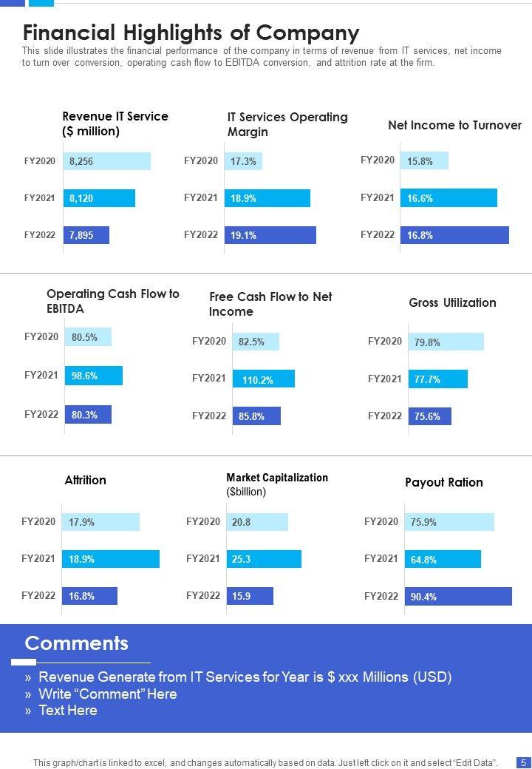The width and height of the screenshot is (532, 769).
Task: Click the Market Capitalization chart heading
Action: point(277,484)
